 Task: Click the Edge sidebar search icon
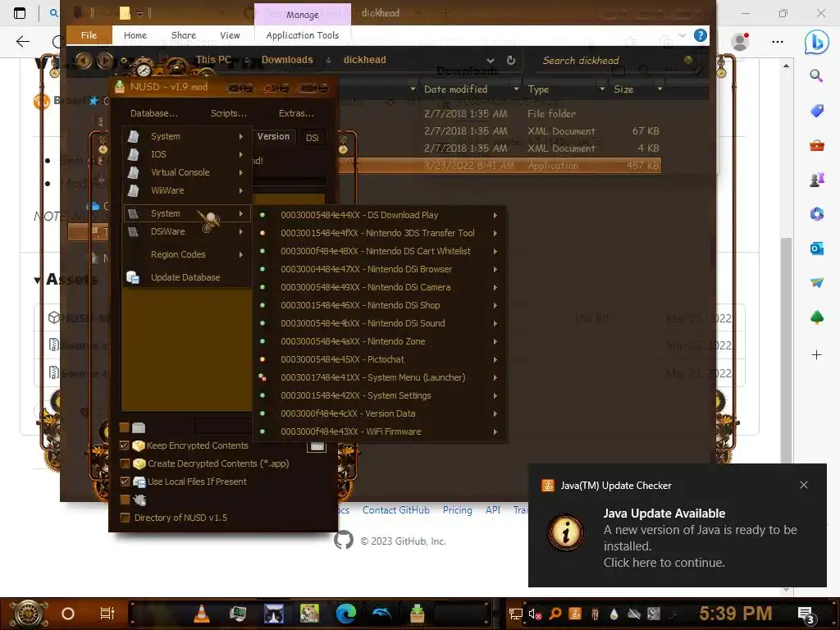tap(816, 75)
